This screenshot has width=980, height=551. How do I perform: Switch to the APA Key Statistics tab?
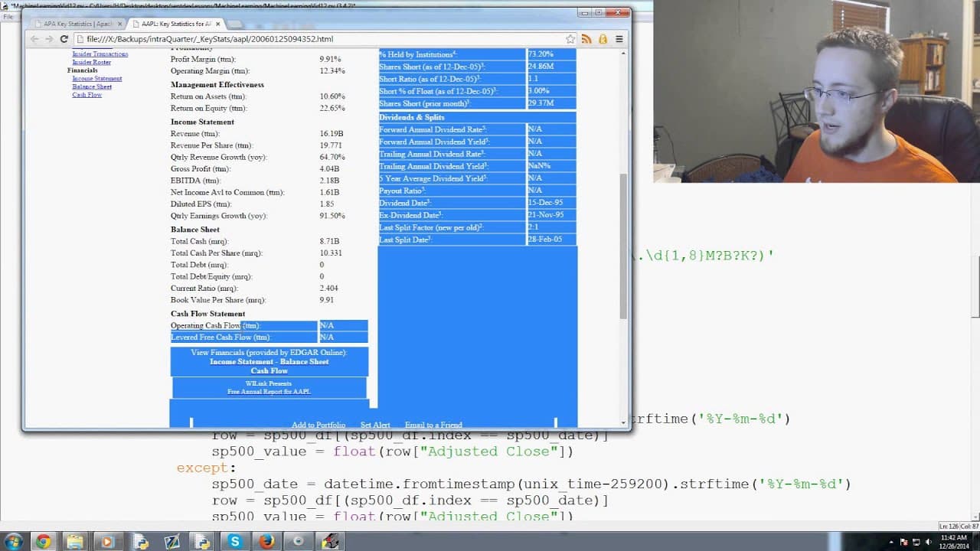click(77, 24)
